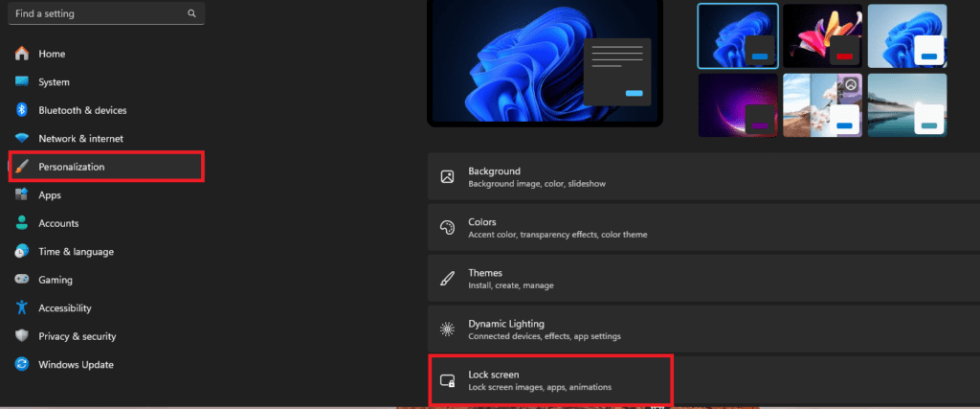The image size is (980, 409).
Task: Click the Windows Update arrows icon
Action: [x=22, y=364]
